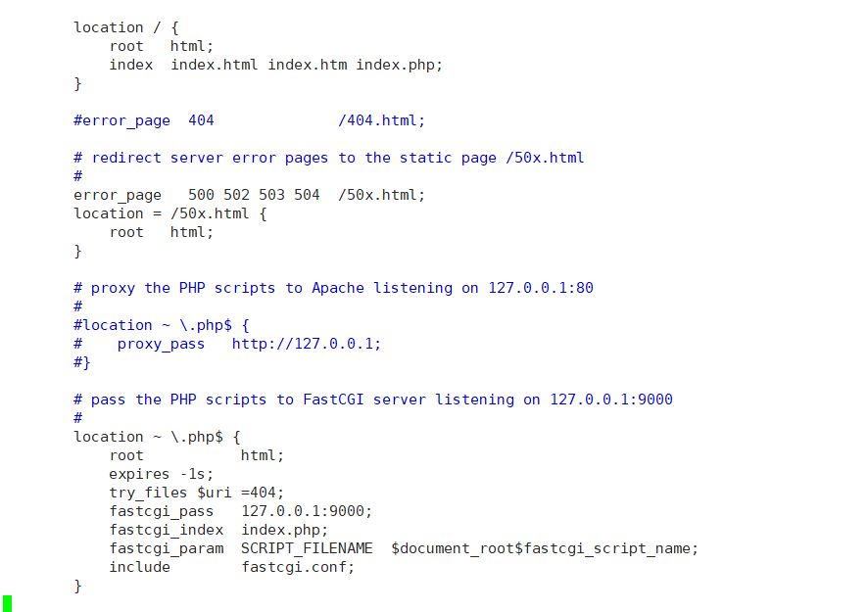868x612 pixels.
Task: Click '$document_root$fastcgi_script_name;' value
Action: (545, 549)
